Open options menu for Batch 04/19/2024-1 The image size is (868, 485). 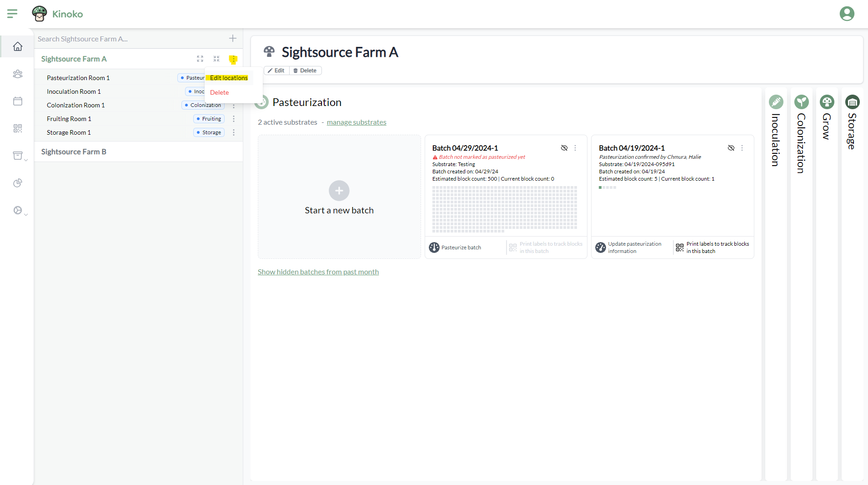tap(742, 148)
